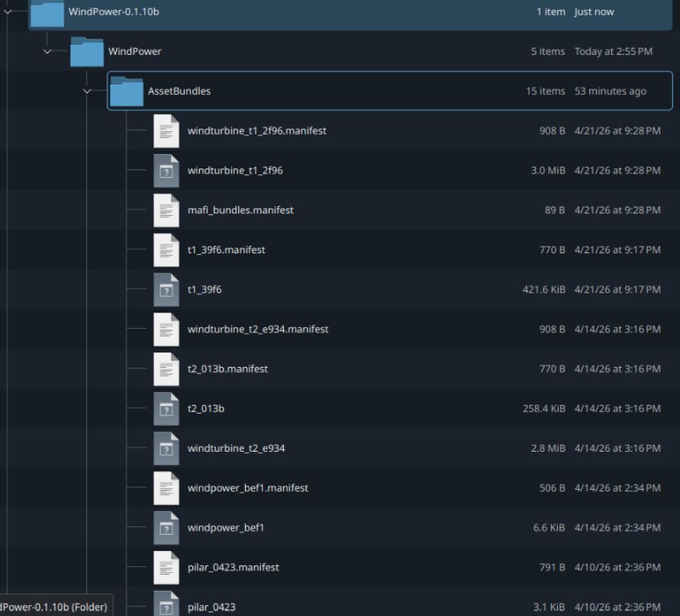Screen dimensions: 680x616
Task: Click the AssetBundles 15 items size label
Action: tap(545, 91)
